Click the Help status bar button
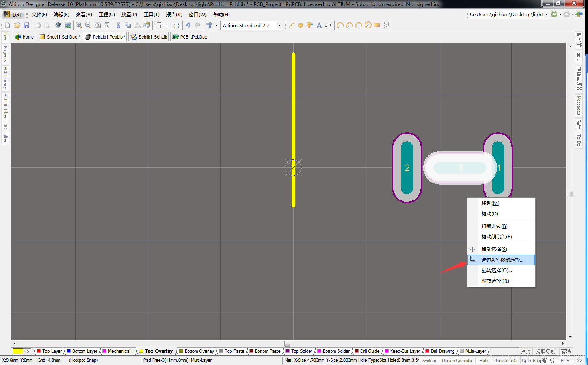588x365 pixels. coord(484,361)
